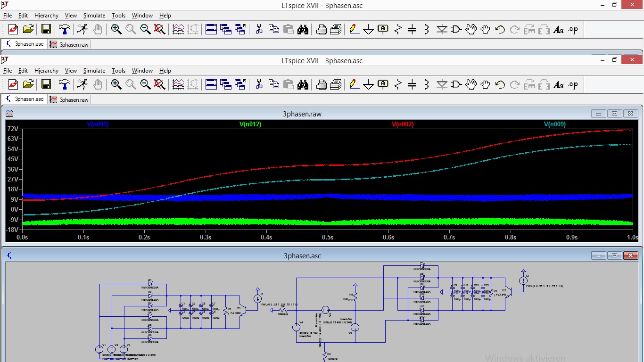Place Component gate icon, front window
The height and width of the screenshot is (362, 644).
456,85
